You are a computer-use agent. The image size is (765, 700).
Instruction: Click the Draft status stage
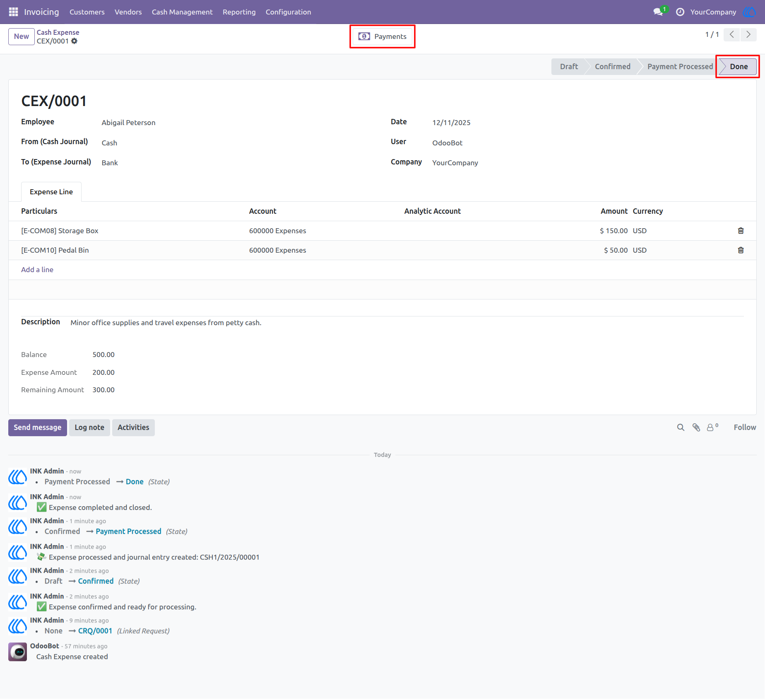click(569, 67)
